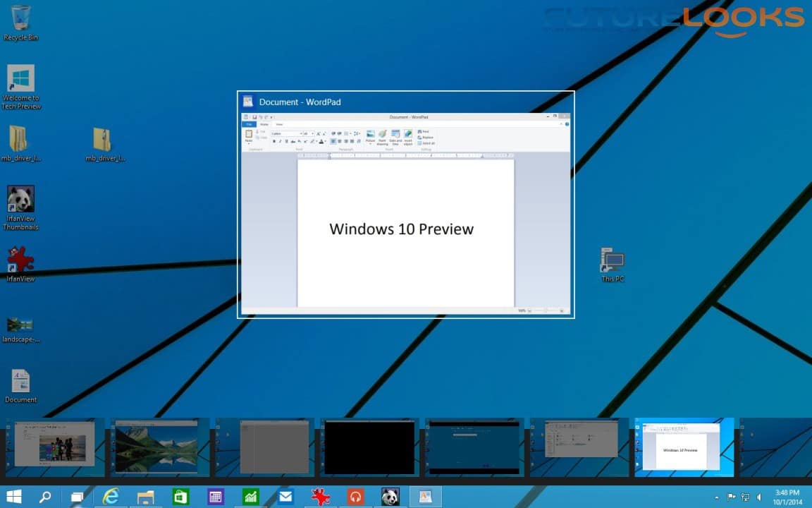
Task: Open Task View from the taskbar
Action: 77,497
